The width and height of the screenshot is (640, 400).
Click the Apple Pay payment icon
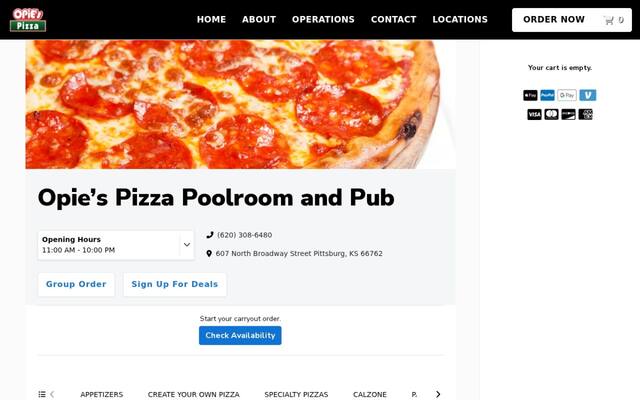[x=530, y=96]
